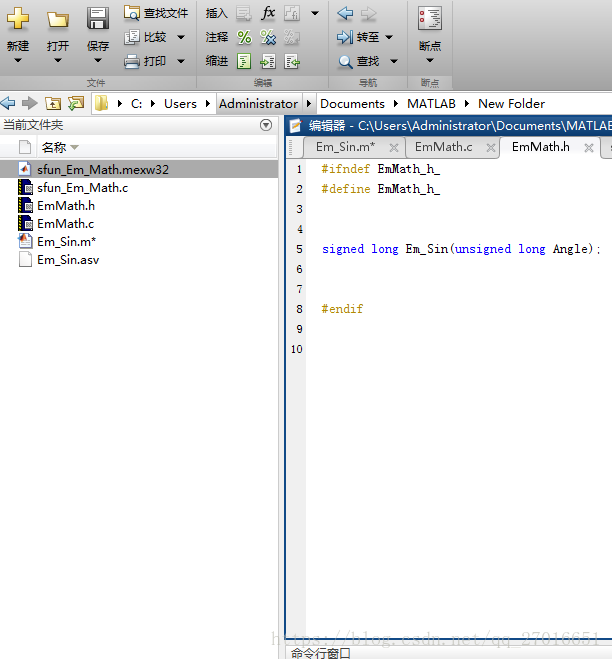Image resolution: width=612 pixels, height=659 pixels.
Task: Click the Compare (比较) button
Action: 145,37
